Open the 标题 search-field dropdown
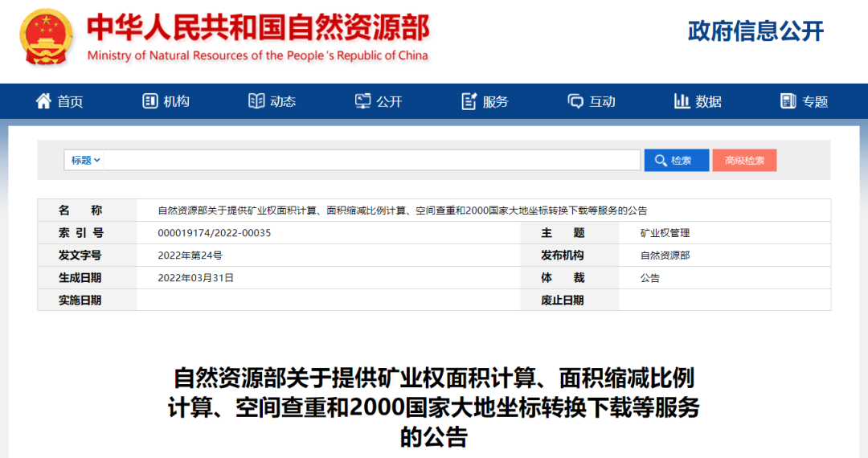This screenshot has width=868, height=458. (x=85, y=160)
